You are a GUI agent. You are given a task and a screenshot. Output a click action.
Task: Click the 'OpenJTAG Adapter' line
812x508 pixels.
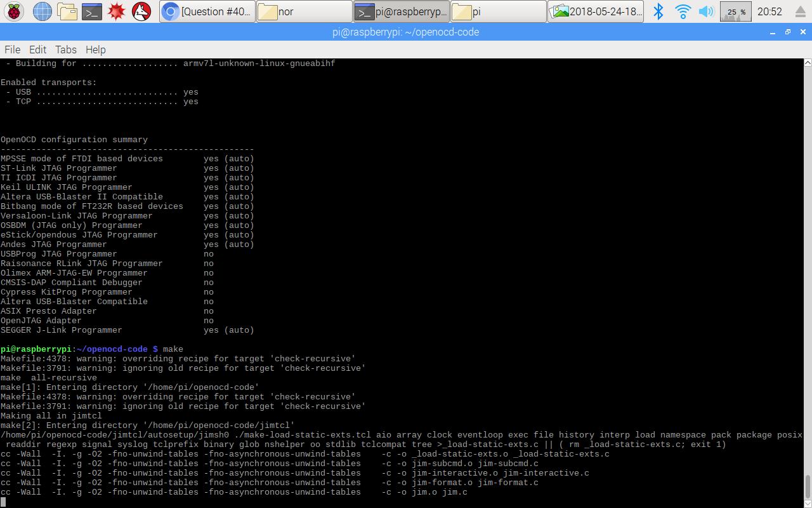click(x=107, y=321)
